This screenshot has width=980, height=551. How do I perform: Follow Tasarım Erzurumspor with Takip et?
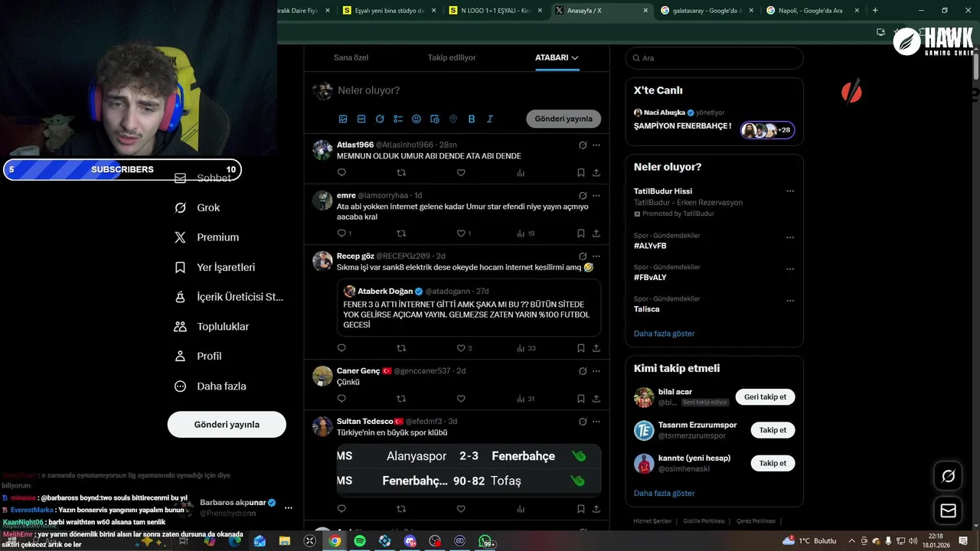(773, 430)
